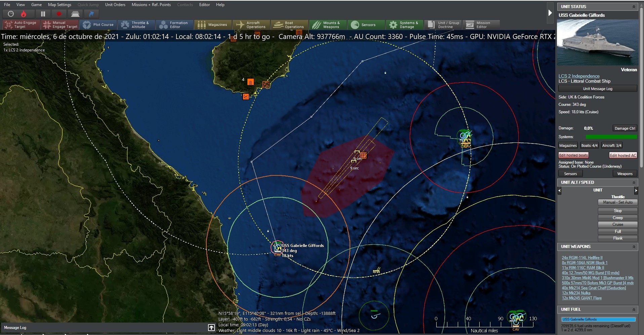
Task: Open the Unit Orders menu
Action: [x=115, y=4]
